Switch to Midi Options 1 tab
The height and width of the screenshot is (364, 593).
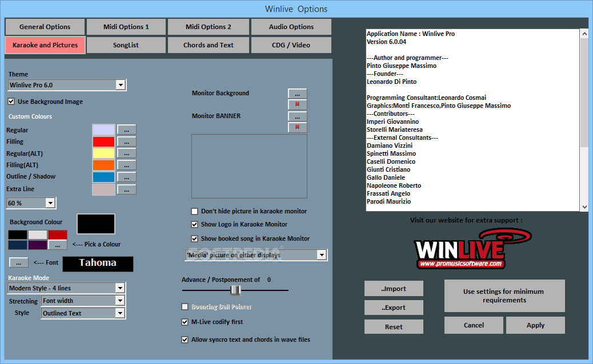[126, 27]
